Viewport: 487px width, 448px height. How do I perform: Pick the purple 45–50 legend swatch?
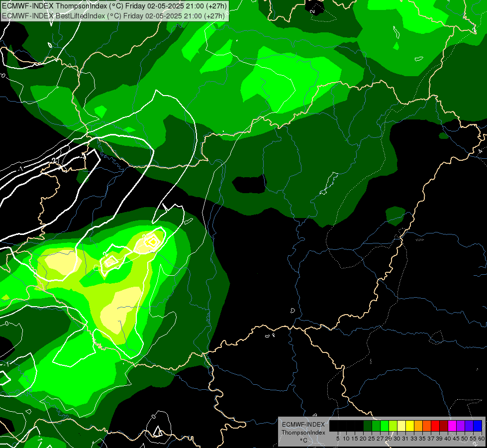461,426
